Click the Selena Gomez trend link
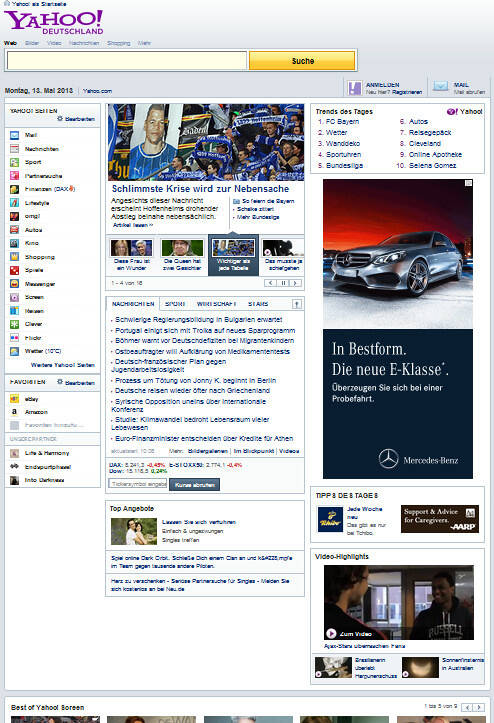Viewport: 494px width, 723px height. tap(433, 165)
